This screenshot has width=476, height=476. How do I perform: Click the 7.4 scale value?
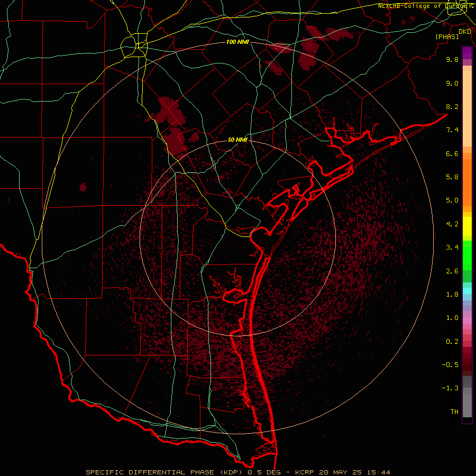coord(452,130)
